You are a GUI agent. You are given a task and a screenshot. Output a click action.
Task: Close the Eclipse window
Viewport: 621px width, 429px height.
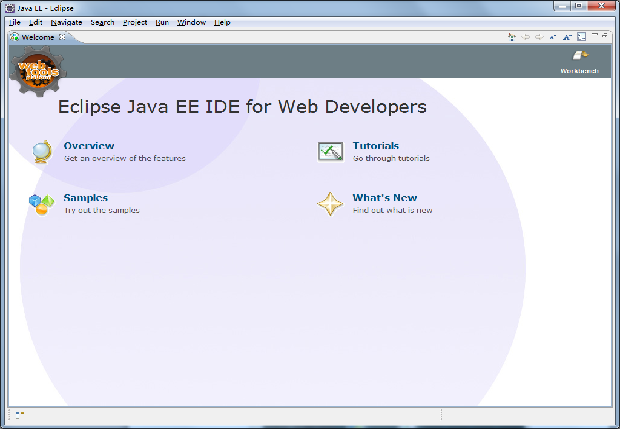pyautogui.click(x=602, y=6)
